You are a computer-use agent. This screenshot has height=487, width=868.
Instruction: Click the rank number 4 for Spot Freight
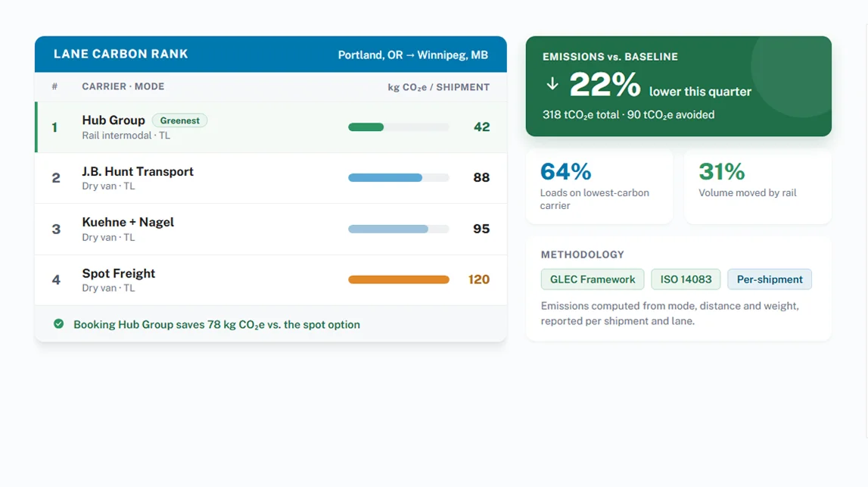pos(56,279)
